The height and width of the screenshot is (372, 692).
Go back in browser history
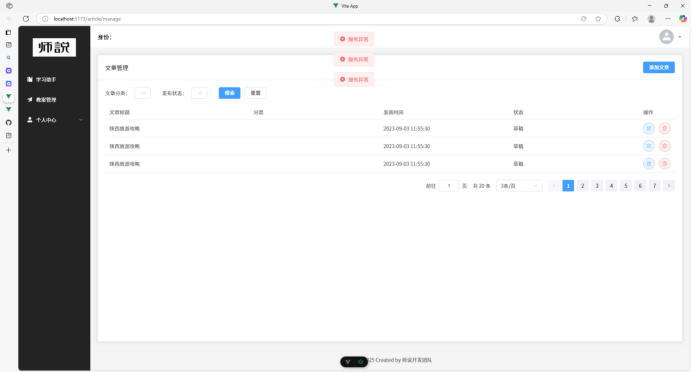[10, 19]
